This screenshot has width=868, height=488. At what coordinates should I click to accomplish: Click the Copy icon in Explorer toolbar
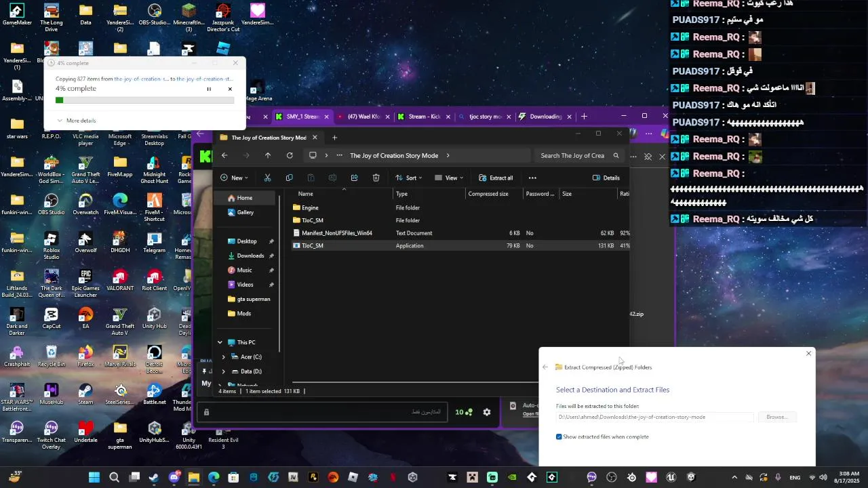click(289, 178)
